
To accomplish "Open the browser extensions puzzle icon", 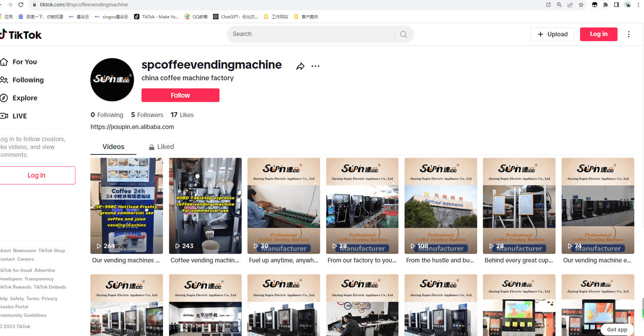I will [605, 5].
